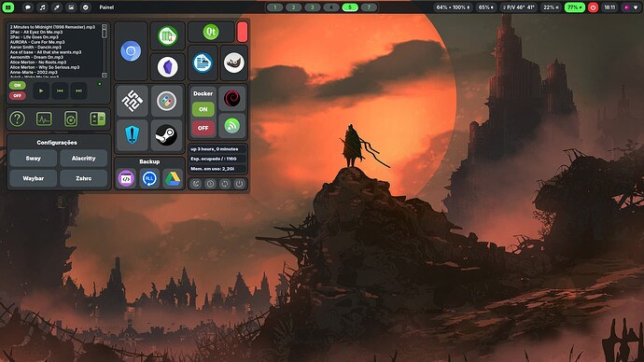Click the speaker audio icon
The height and width of the screenshot is (362, 644).
71,119
